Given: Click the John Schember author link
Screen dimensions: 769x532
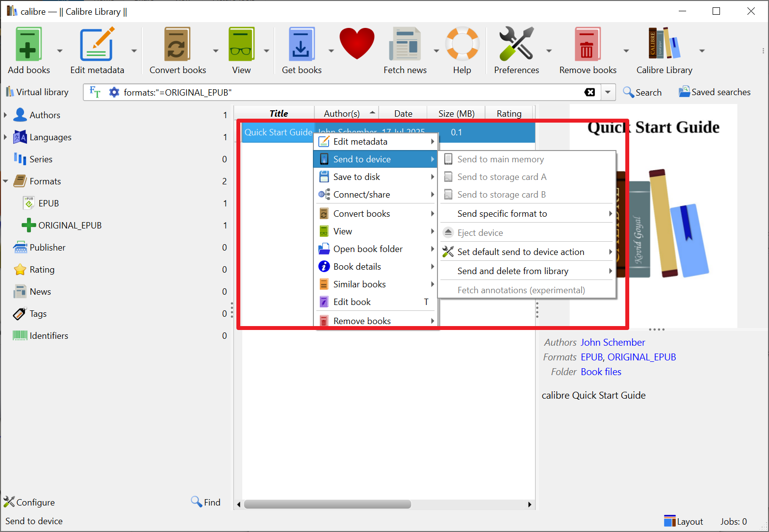Looking at the screenshot, I should pos(613,342).
